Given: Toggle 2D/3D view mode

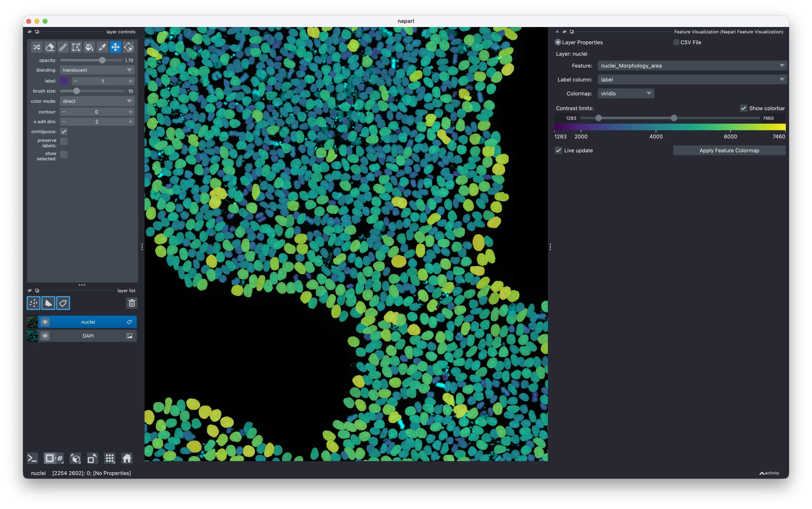Looking at the screenshot, I should click(54, 458).
